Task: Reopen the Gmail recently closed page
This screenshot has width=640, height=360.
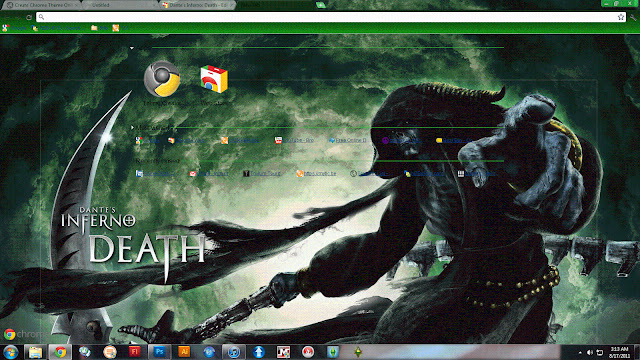Action: click(209, 174)
